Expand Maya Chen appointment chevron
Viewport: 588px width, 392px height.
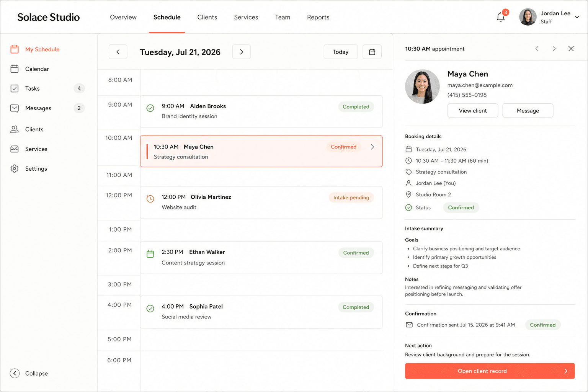click(x=372, y=147)
